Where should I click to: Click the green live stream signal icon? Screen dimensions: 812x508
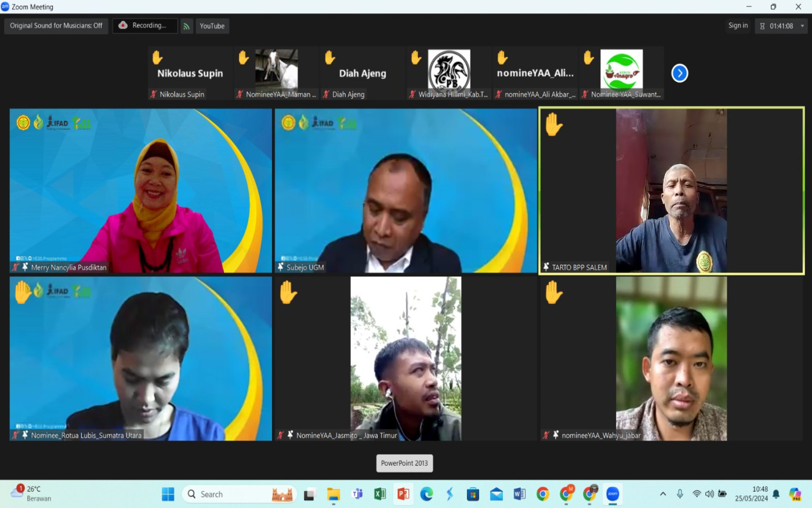187,26
